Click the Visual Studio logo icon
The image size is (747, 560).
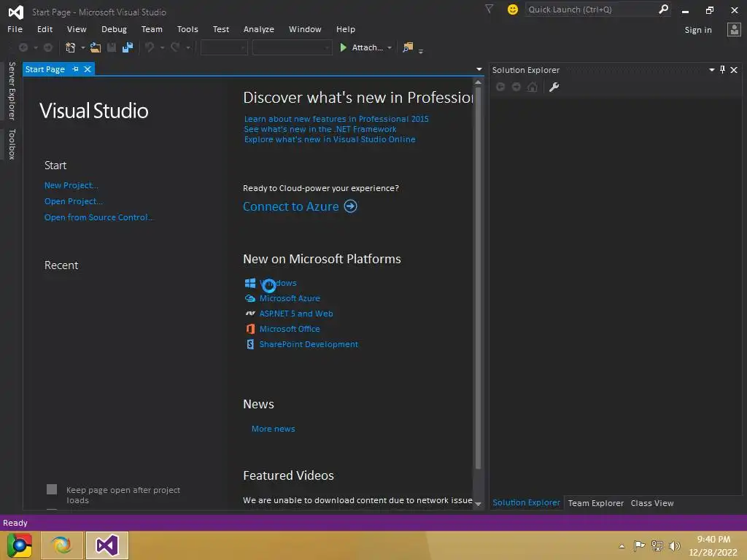click(16, 12)
